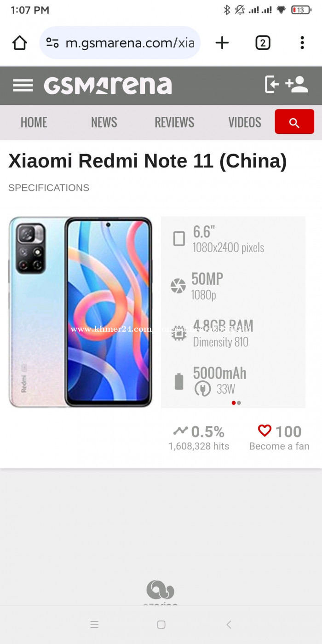Click the GSMArena logo
The image size is (322, 644).
[x=108, y=86]
